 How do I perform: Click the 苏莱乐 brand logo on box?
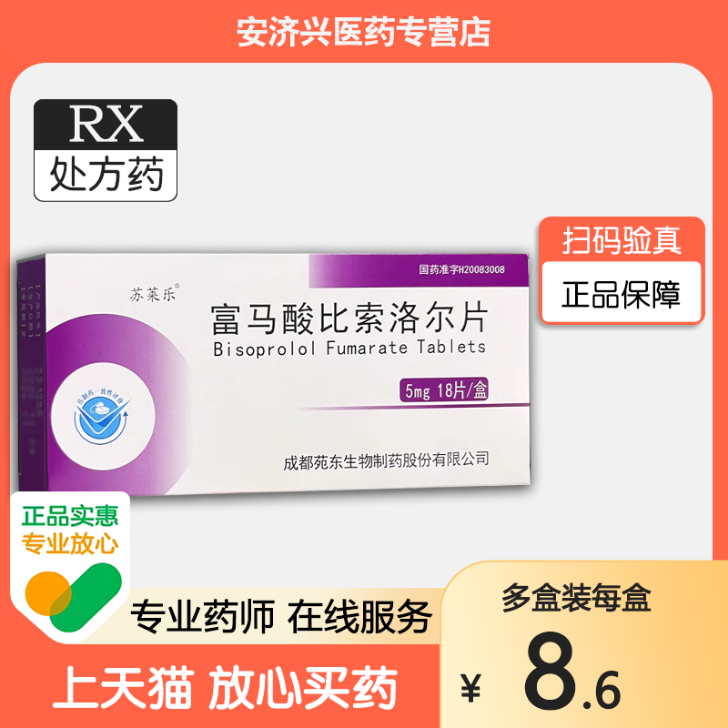click(154, 294)
